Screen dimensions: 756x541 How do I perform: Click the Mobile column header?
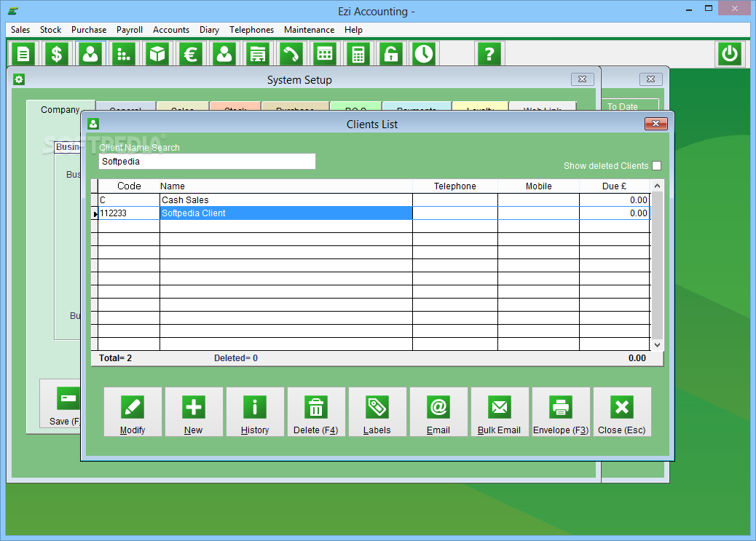click(x=538, y=186)
